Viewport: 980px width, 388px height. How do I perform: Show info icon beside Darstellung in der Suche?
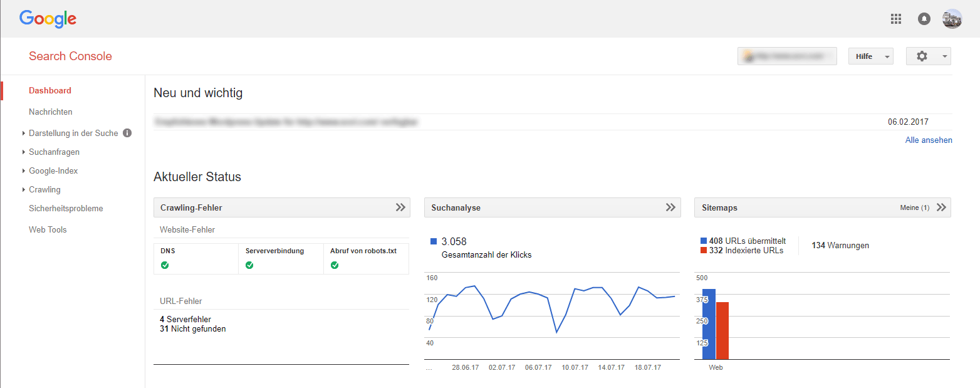coord(127,133)
